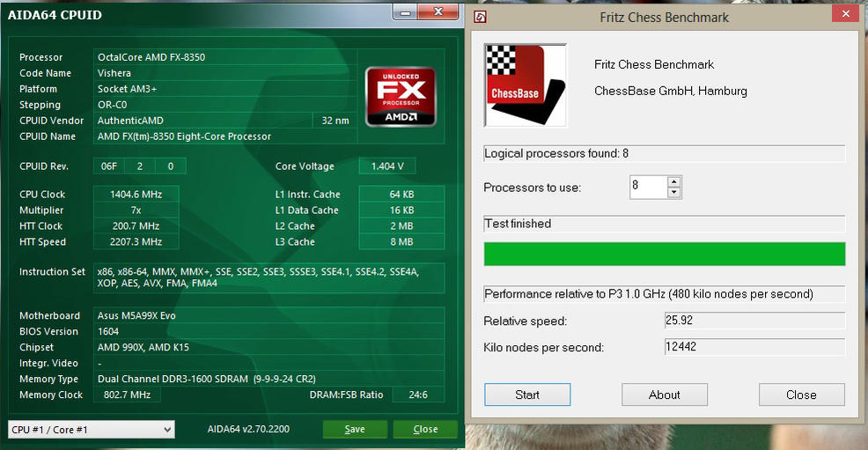Screen dimensions: 868x450
Task: Click the L1 Data Cache value 16 KB
Action: [x=401, y=210]
